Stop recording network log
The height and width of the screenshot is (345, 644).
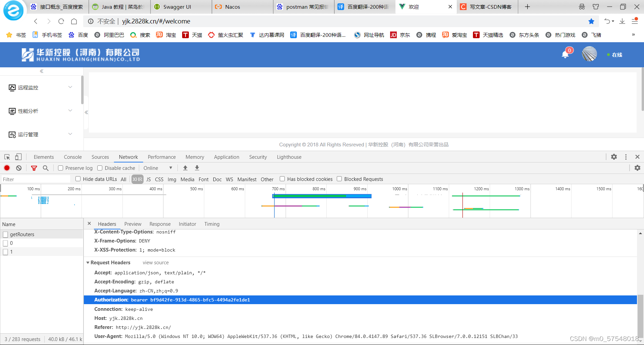point(7,168)
